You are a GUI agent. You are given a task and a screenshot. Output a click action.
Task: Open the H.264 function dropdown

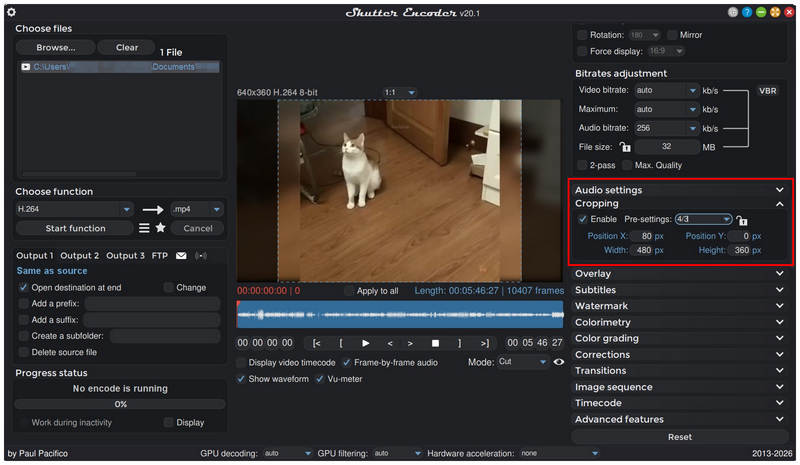tap(74, 209)
